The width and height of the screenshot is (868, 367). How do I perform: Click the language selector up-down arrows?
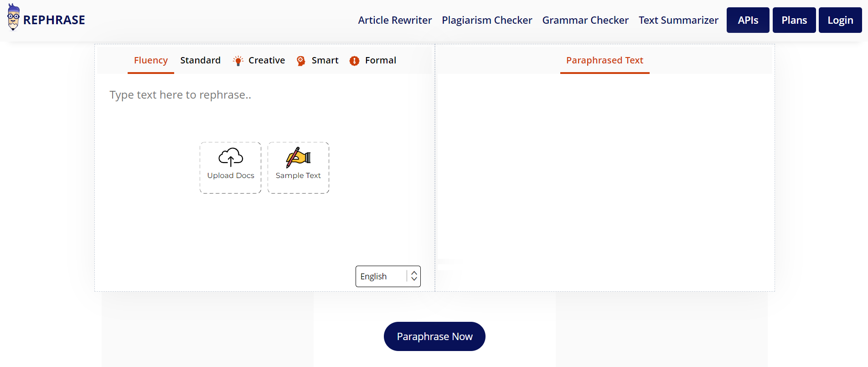coord(414,276)
